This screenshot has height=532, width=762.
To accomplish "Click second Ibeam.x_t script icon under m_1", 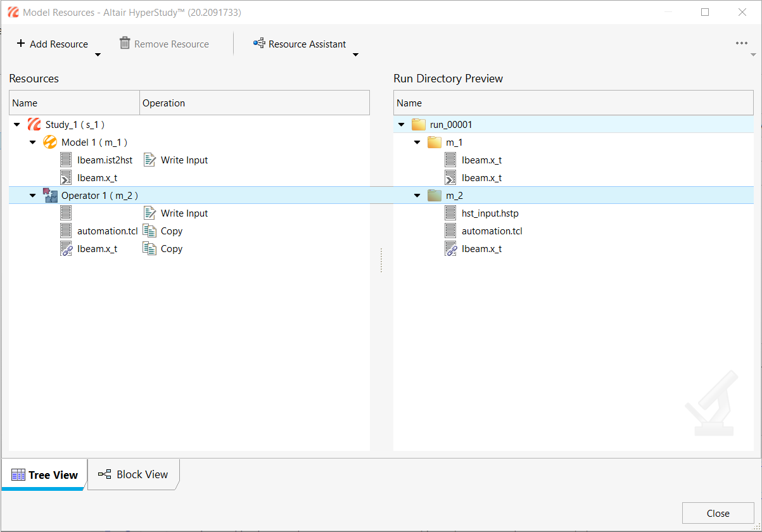I will [451, 177].
